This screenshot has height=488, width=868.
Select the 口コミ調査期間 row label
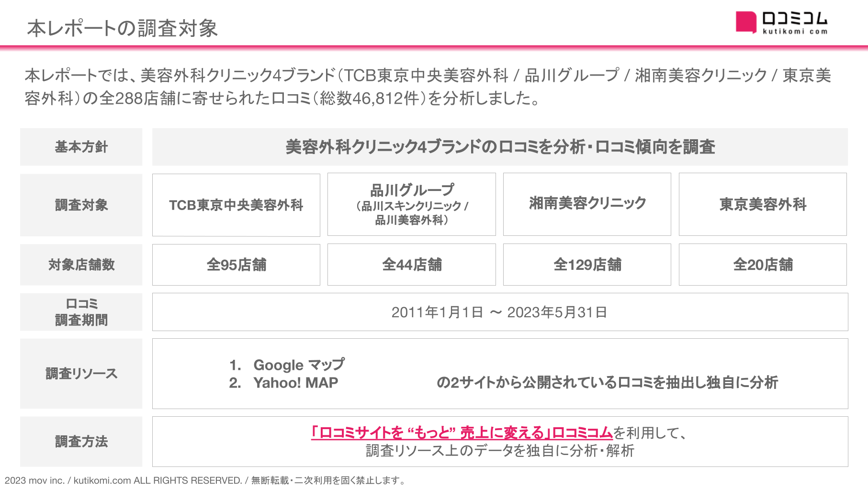(81, 312)
